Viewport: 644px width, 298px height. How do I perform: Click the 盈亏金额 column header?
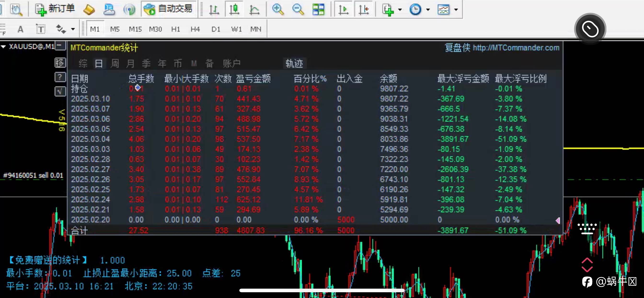click(253, 79)
